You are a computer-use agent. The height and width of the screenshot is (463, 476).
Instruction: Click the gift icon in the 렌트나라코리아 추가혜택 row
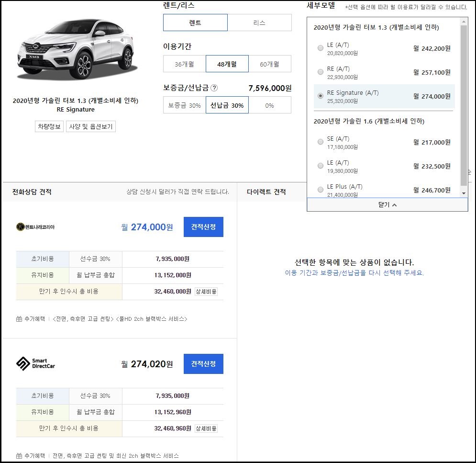pyautogui.click(x=19, y=319)
